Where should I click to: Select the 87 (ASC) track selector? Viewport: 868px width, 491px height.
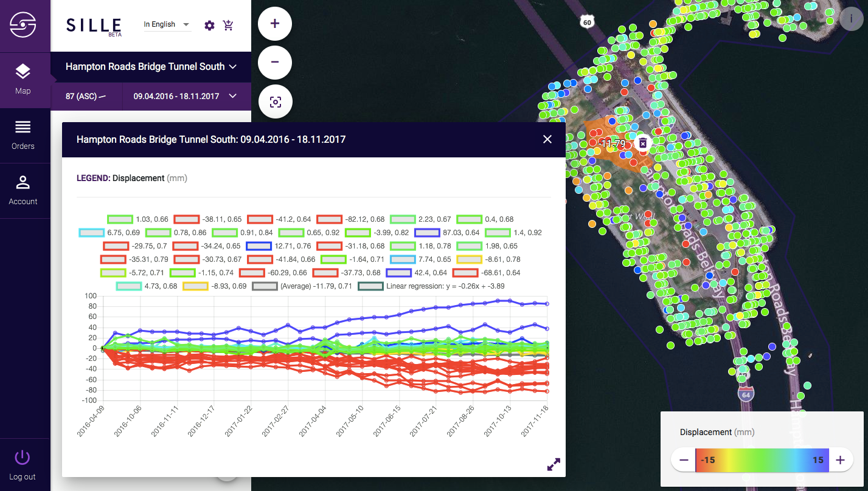86,96
